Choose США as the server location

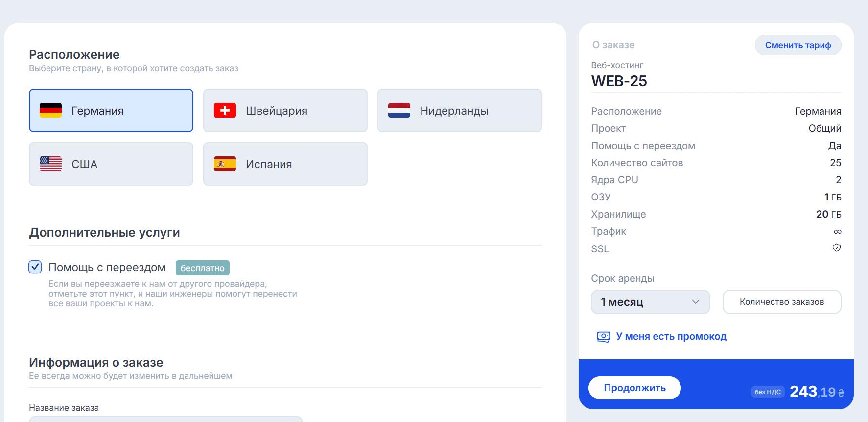111,164
